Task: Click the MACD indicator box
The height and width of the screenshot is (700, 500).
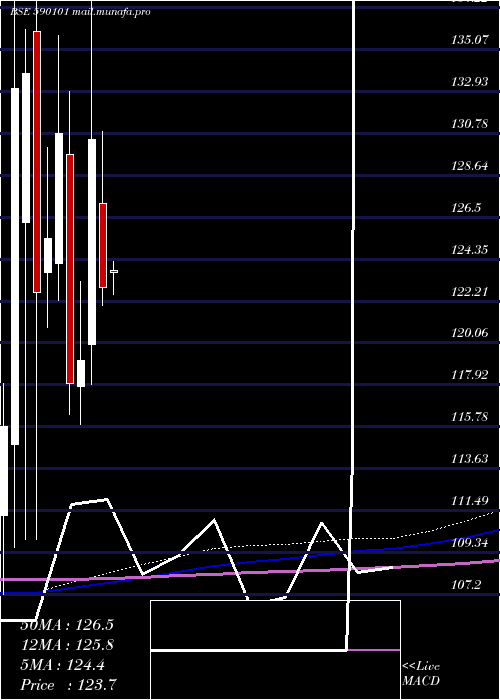Action: (275, 650)
